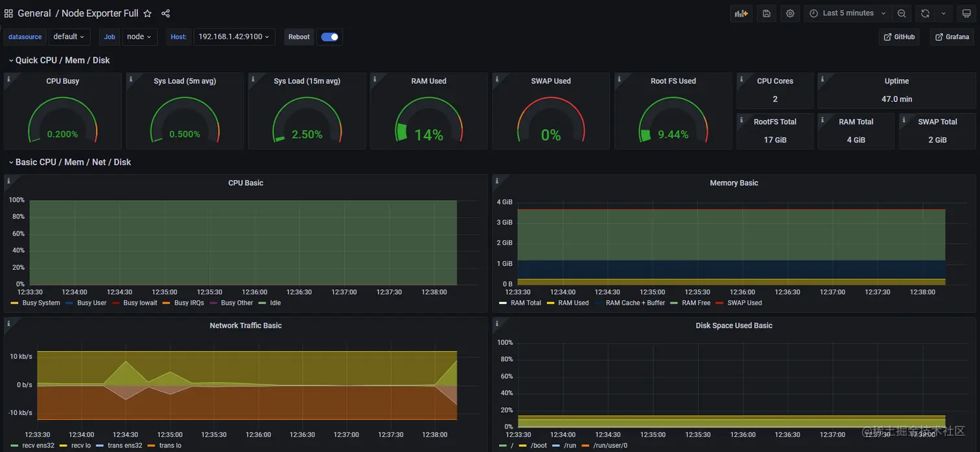Screen dimensions: 980x452
Task: Click the SWAP Total value 2 GiB
Action: click(937, 140)
